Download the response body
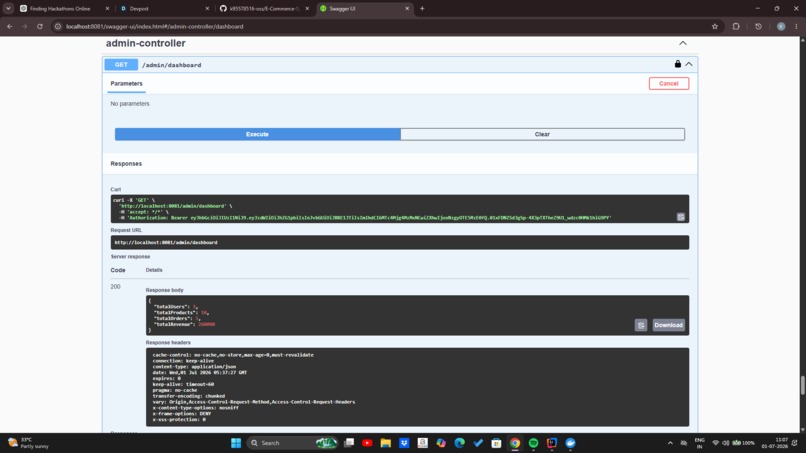The width and height of the screenshot is (806, 453). (x=668, y=325)
